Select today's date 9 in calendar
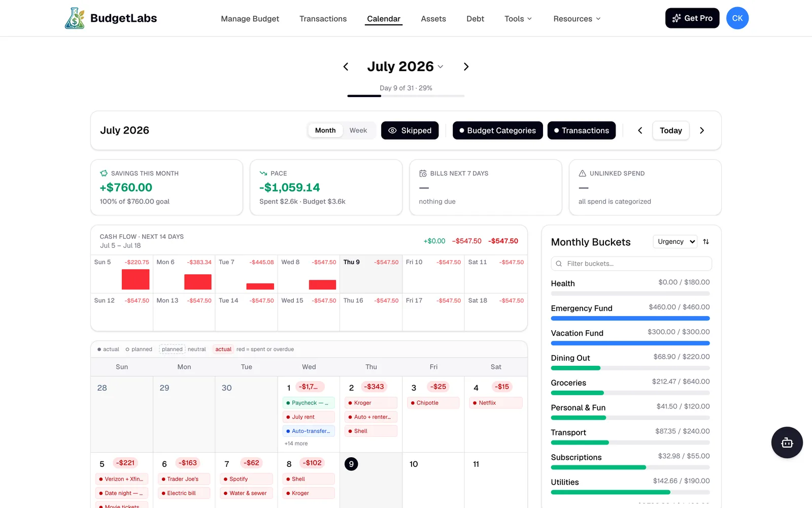 pyautogui.click(x=351, y=464)
